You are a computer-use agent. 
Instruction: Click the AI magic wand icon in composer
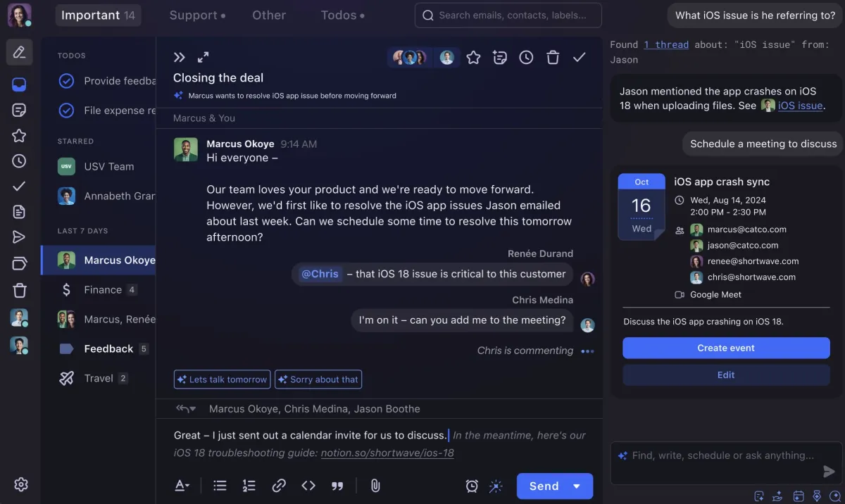pos(496,486)
